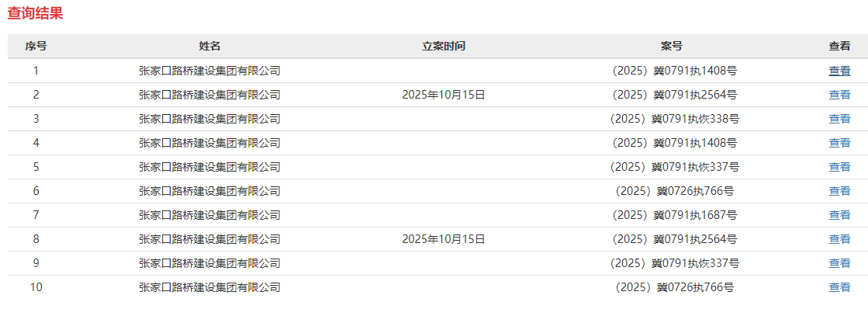Click the 序号 column header

pos(36,46)
